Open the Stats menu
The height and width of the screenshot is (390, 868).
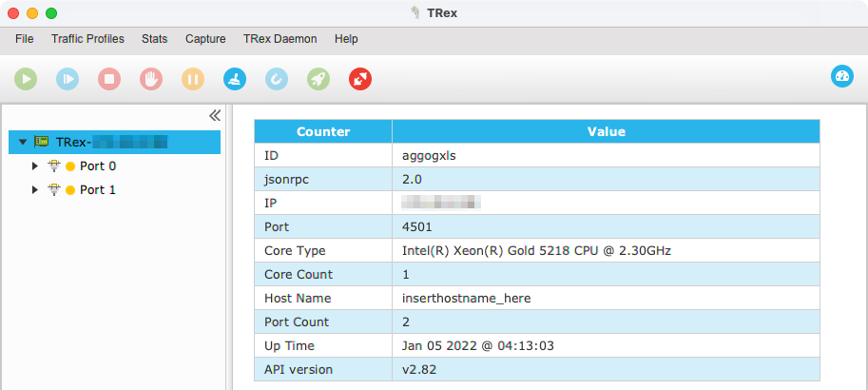pos(154,39)
